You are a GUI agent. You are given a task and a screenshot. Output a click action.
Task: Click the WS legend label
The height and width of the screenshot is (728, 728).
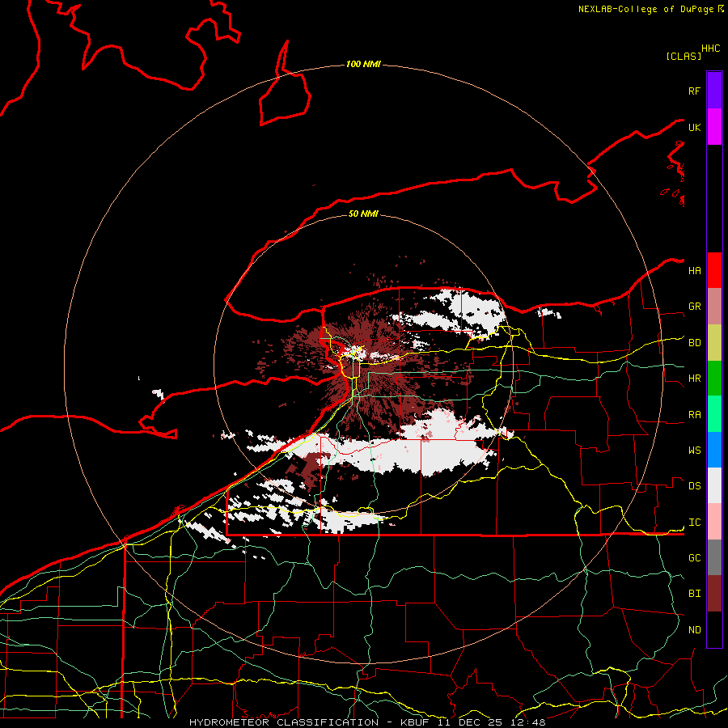click(694, 451)
